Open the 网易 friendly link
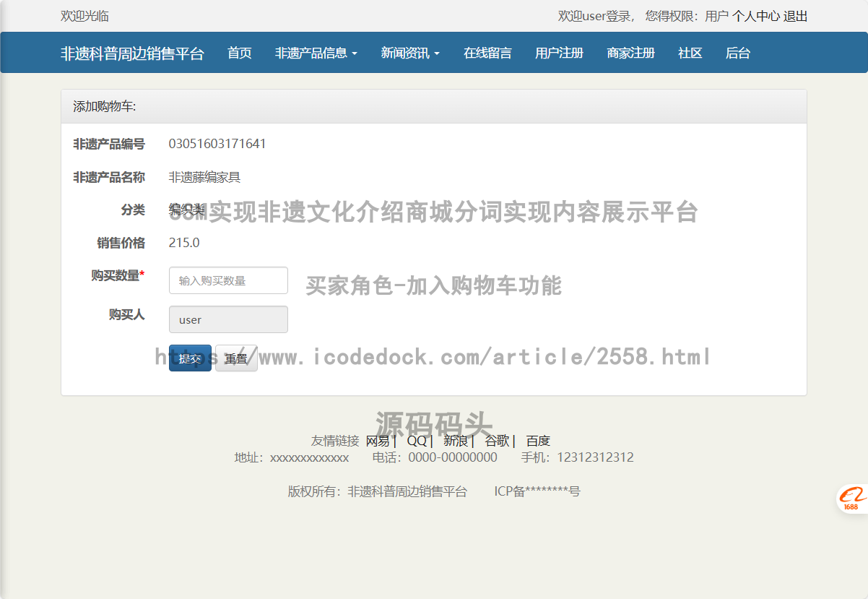Screen dimensions: 868x599 point(378,441)
